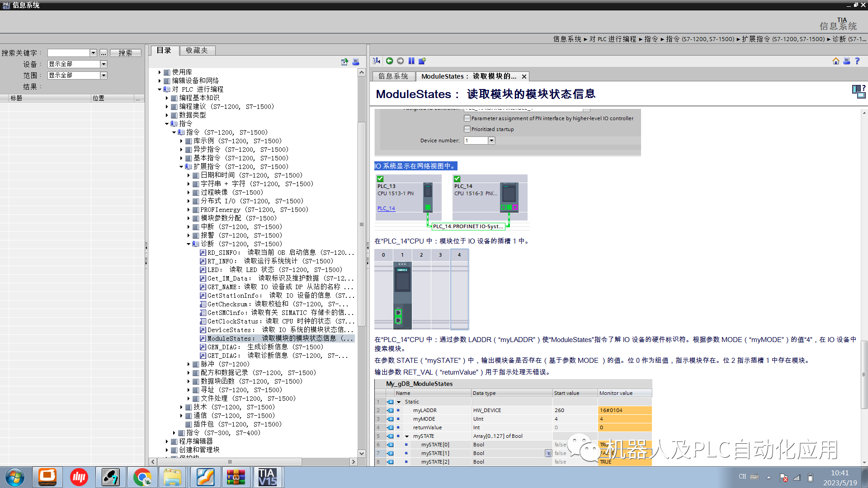Go forward with the gray right arrow
This screenshot has width=868, height=488.
pyautogui.click(x=401, y=61)
